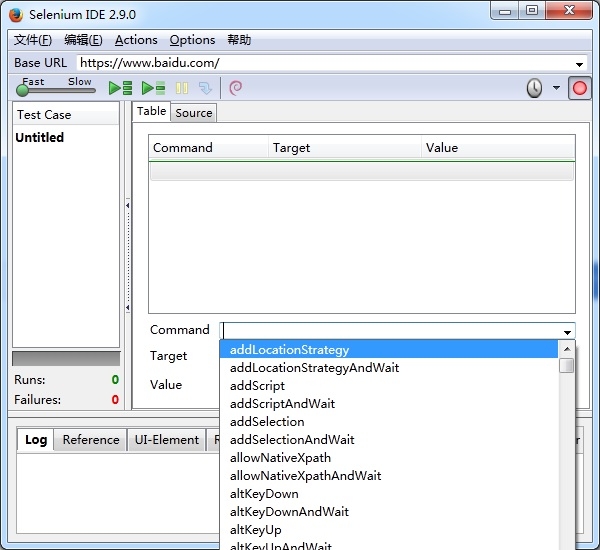Choose allowNativeXpathAndWait command
The width and height of the screenshot is (600, 550).
(x=389, y=476)
